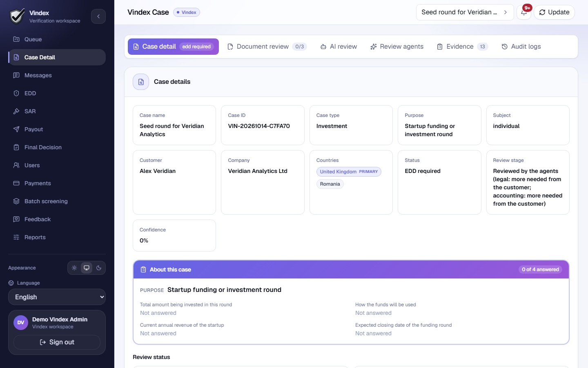Screen dimensions: 588x368
Task: Click the Vindex badge beside title
Action: pos(187,12)
